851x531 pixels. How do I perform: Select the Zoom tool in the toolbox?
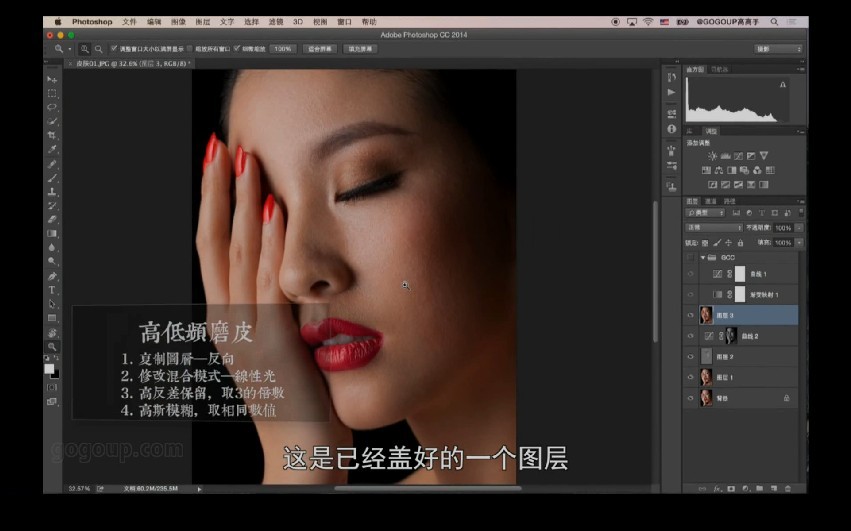point(52,346)
